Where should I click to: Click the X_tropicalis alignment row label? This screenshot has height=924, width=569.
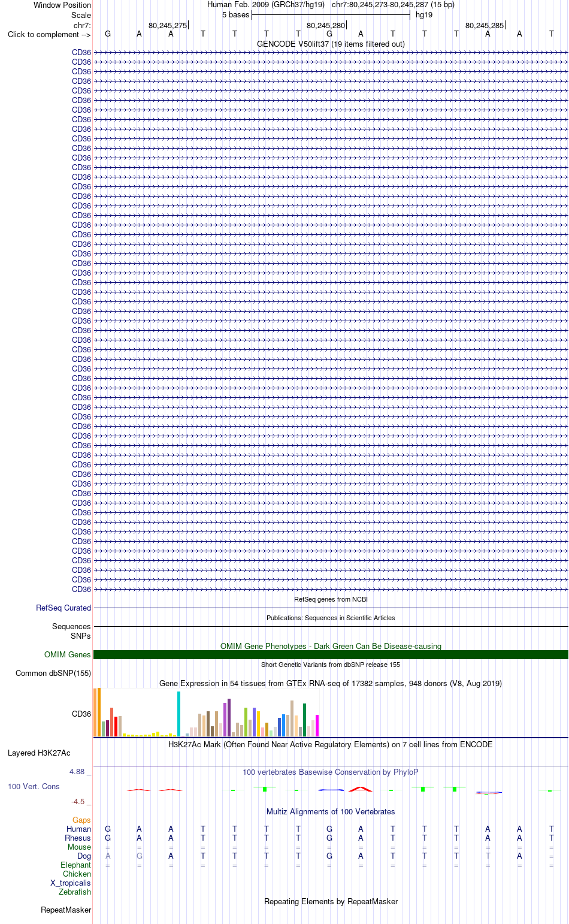coord(71,883)
